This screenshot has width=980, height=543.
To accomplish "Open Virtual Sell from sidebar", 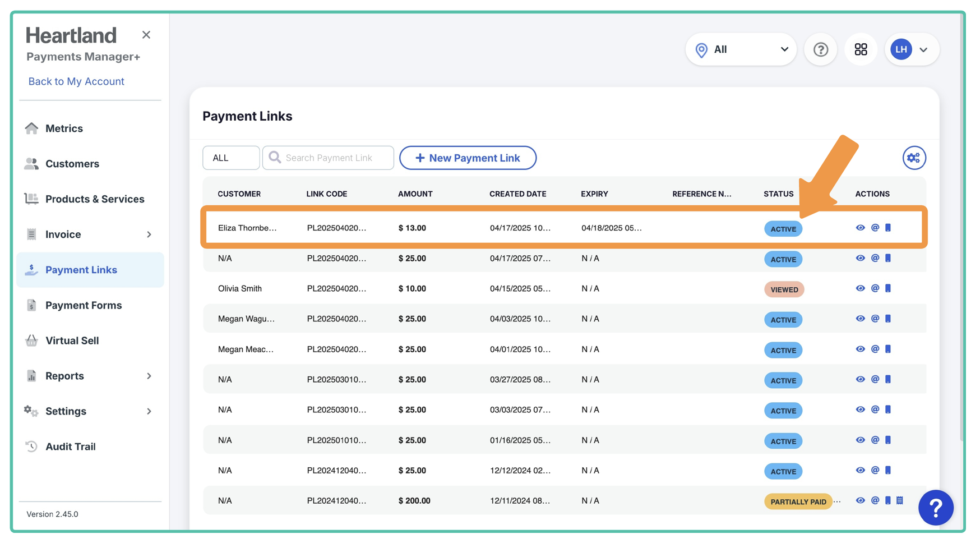I will [x=72, y=340].
